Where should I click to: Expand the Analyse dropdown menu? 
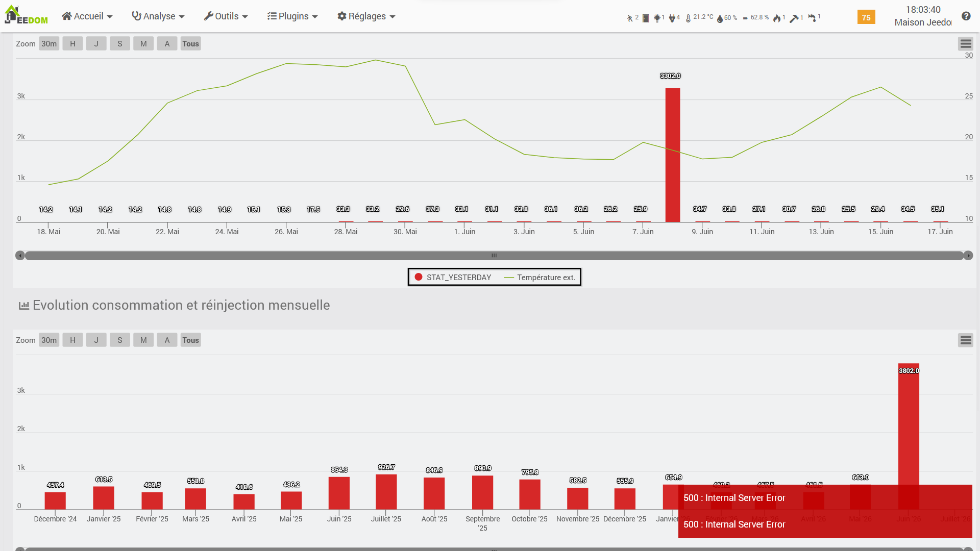tap(158, 16)
